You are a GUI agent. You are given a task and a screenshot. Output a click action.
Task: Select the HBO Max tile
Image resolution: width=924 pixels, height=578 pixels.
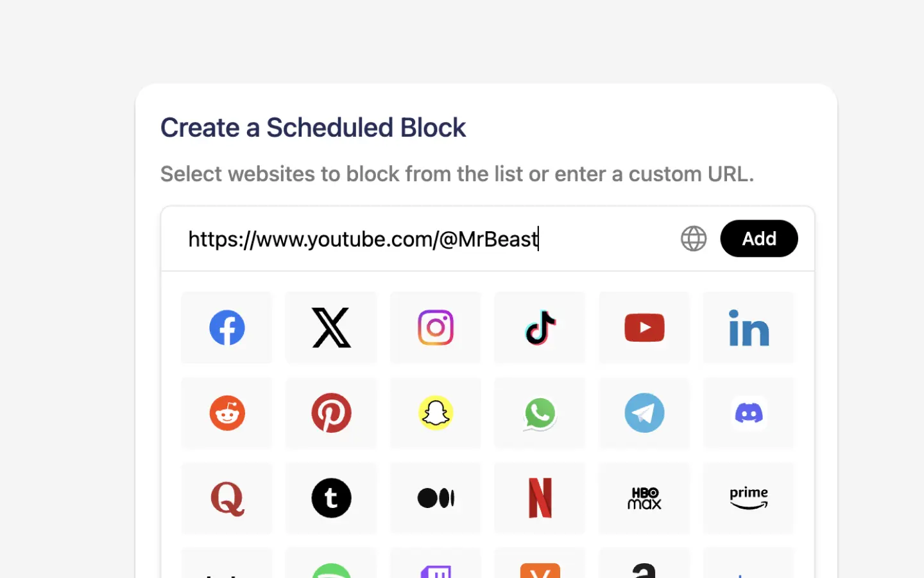tap(644, 498)
